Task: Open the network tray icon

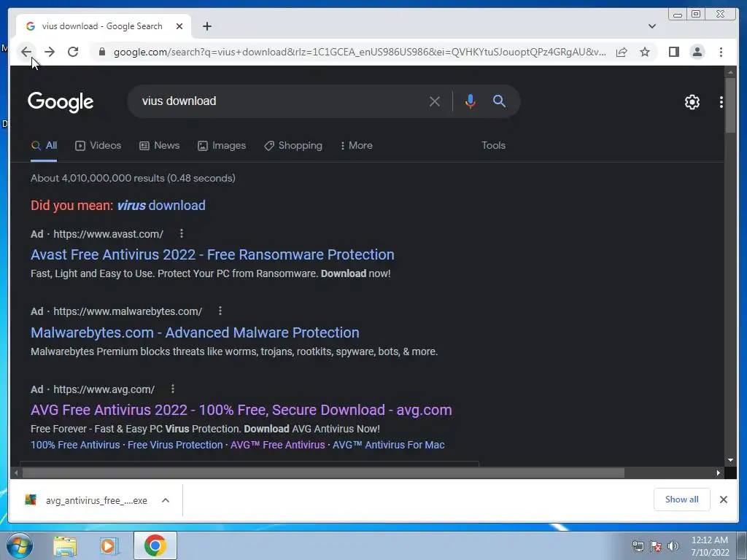Action: [x=638, y=546]
